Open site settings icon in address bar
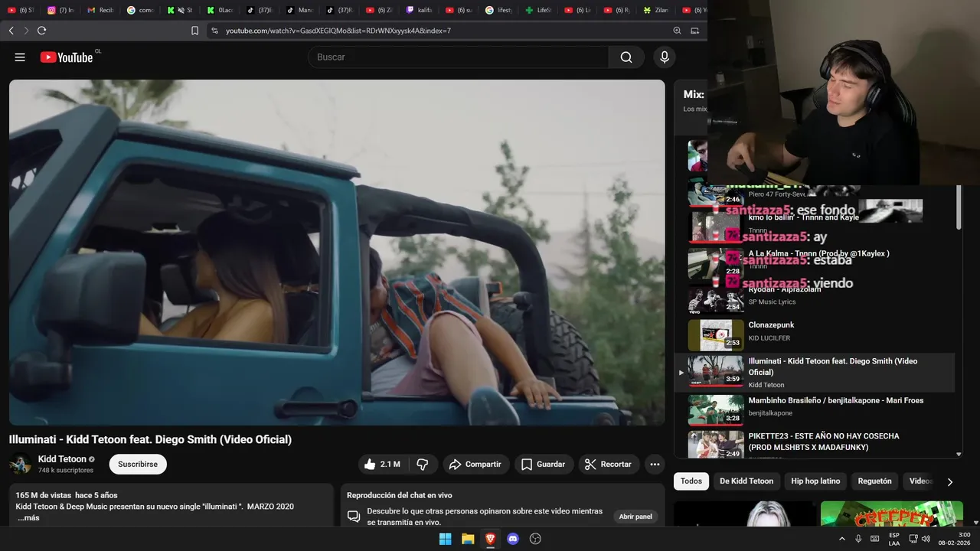Viewport: 980px width, 551px height. point(215,31)
